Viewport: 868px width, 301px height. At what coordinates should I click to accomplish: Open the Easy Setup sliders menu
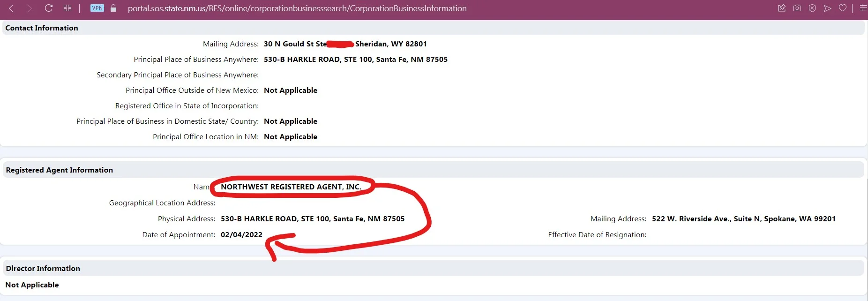863,8
